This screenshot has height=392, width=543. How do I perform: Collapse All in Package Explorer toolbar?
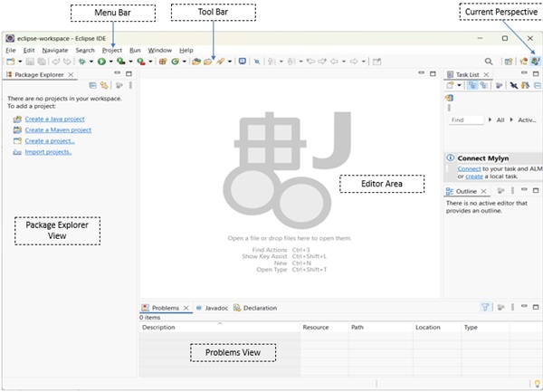93,85
